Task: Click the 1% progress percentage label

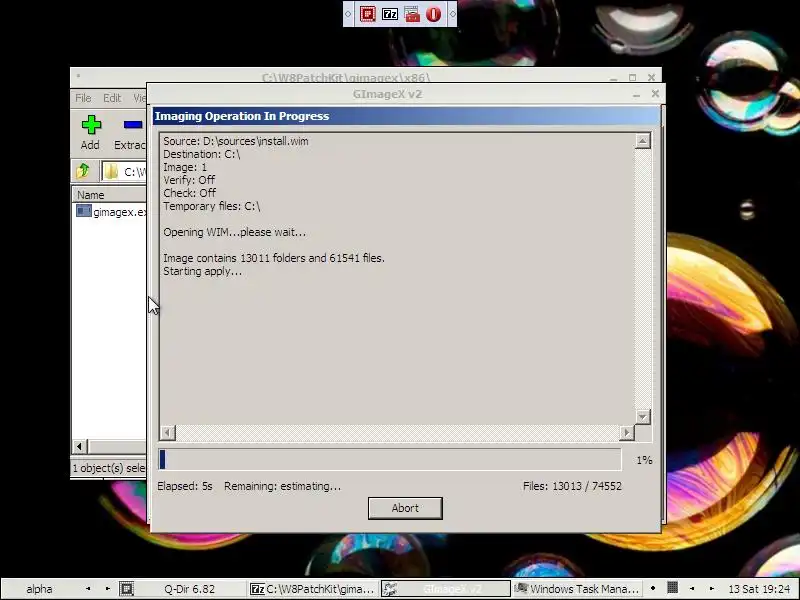Action: coord(644,460)
